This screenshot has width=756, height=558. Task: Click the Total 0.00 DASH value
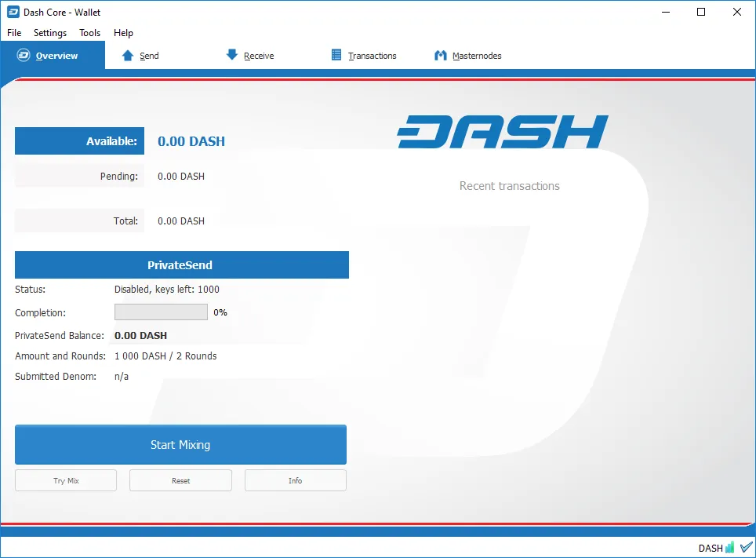181,221
